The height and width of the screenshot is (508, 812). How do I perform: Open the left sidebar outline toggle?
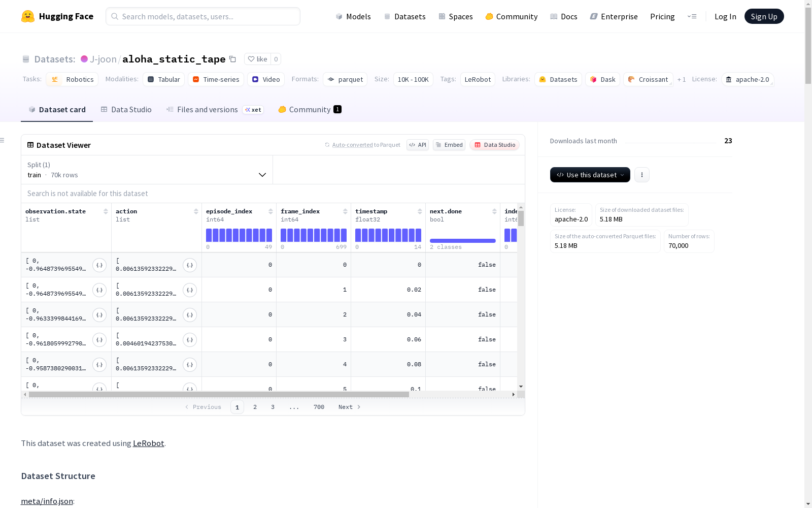[3, 140]
